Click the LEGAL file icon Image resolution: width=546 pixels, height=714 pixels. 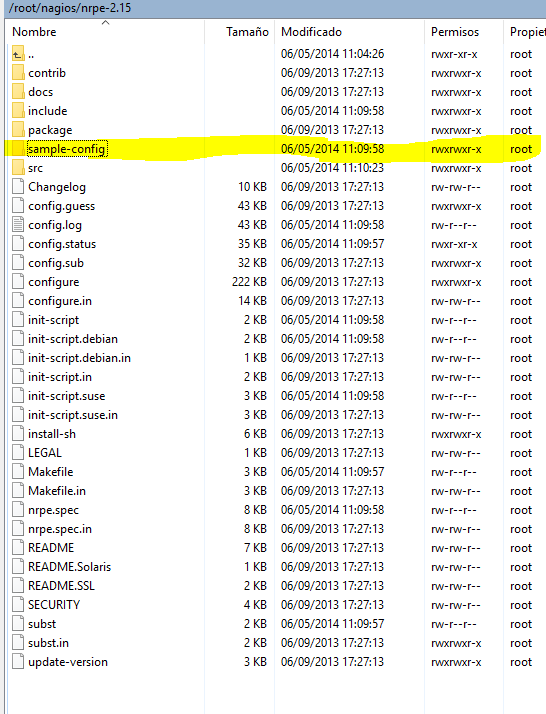click(18, 453)
